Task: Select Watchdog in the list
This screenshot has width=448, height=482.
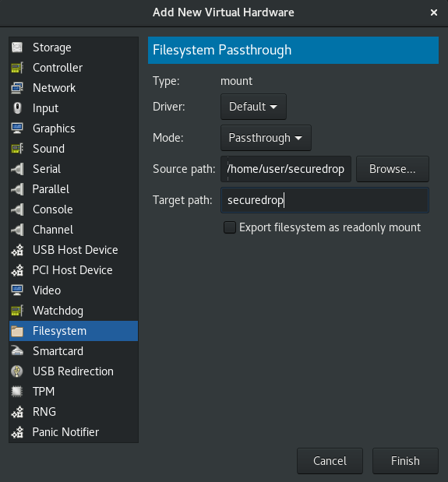Action: [73, 311]
